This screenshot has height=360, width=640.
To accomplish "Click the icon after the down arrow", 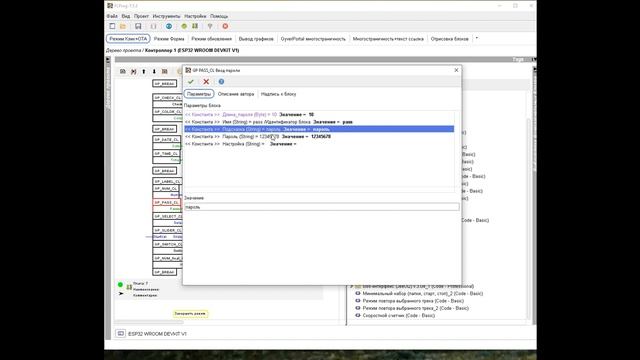I will tap(164, 71).
